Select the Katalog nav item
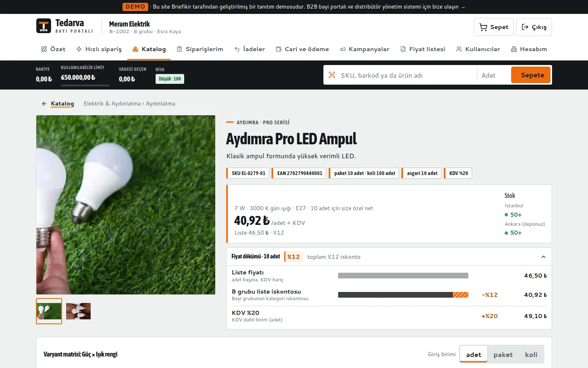 pos(149,49)
